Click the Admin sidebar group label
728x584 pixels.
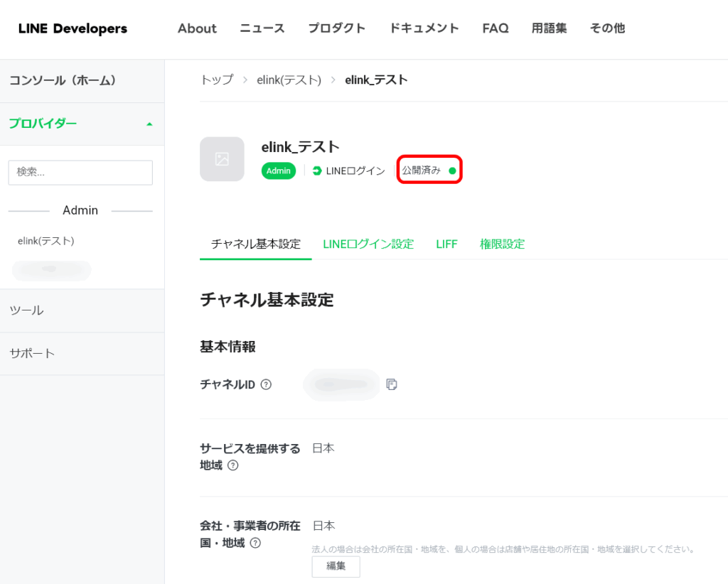coord(80,210)
